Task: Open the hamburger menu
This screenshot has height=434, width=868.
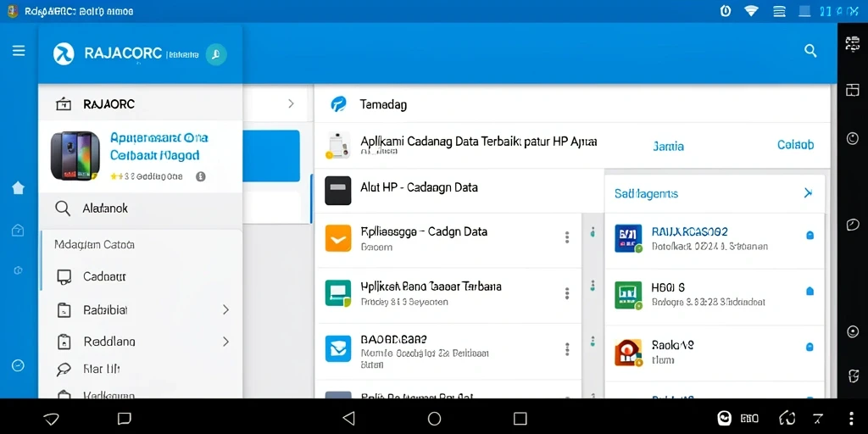Action: coord(19,51)
